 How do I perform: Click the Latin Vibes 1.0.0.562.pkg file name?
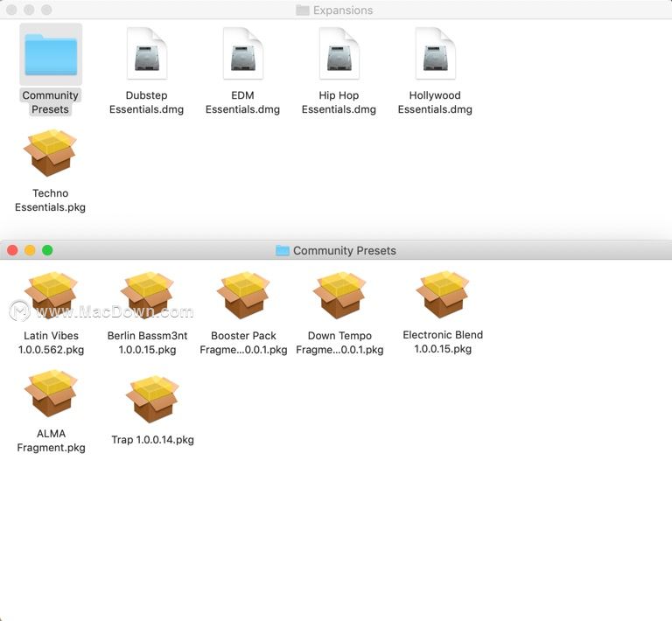[x=51, y=342]
